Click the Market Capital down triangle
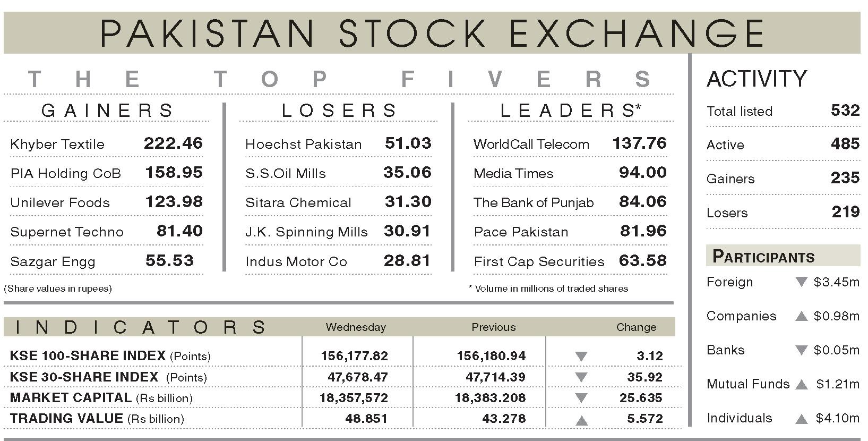Viewport: 868px width, 441px height. pos(581,398)
